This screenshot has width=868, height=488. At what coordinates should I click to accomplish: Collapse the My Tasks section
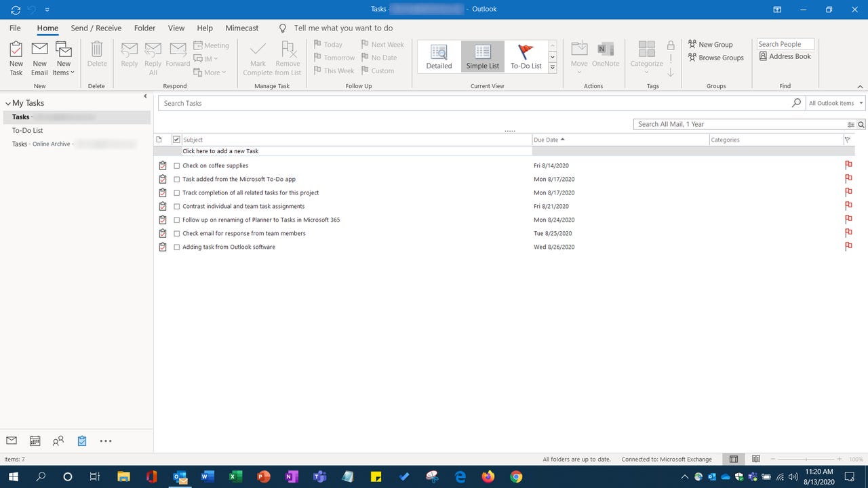7,103
